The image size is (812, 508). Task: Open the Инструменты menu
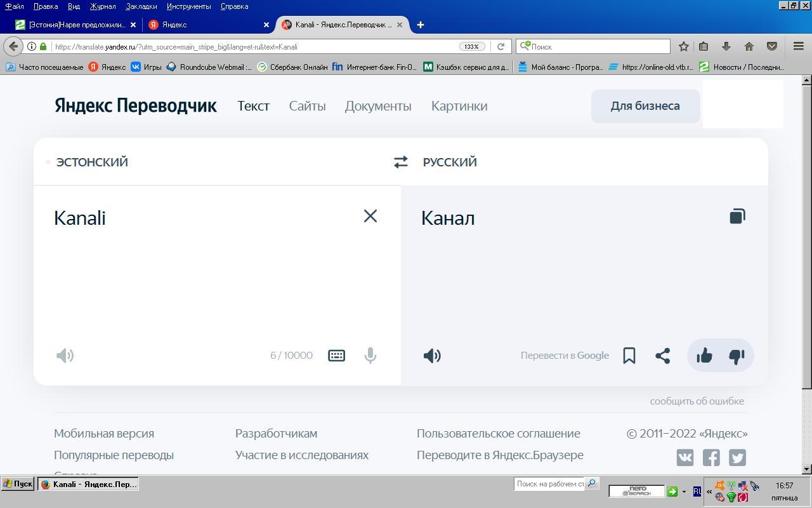(189, 6)
